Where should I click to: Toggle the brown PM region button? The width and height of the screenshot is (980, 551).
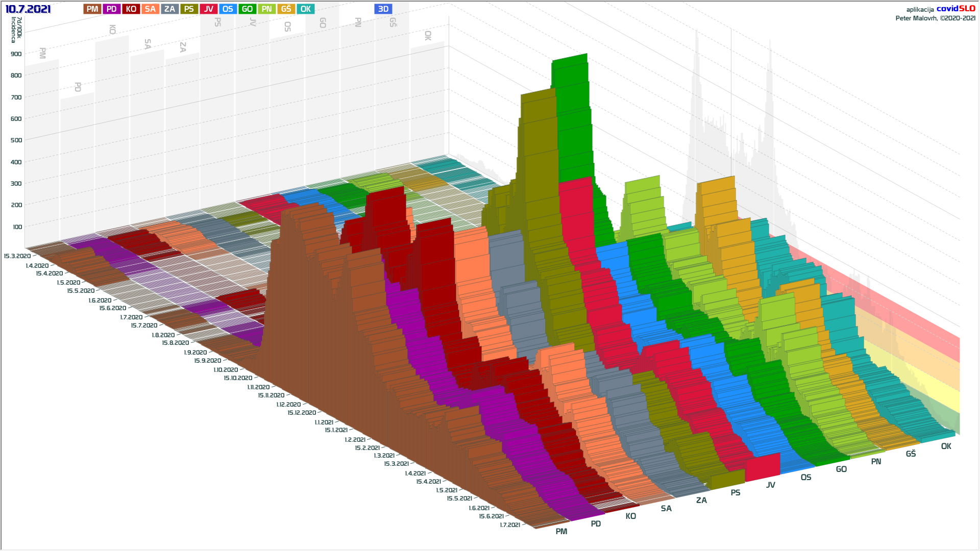92,9
